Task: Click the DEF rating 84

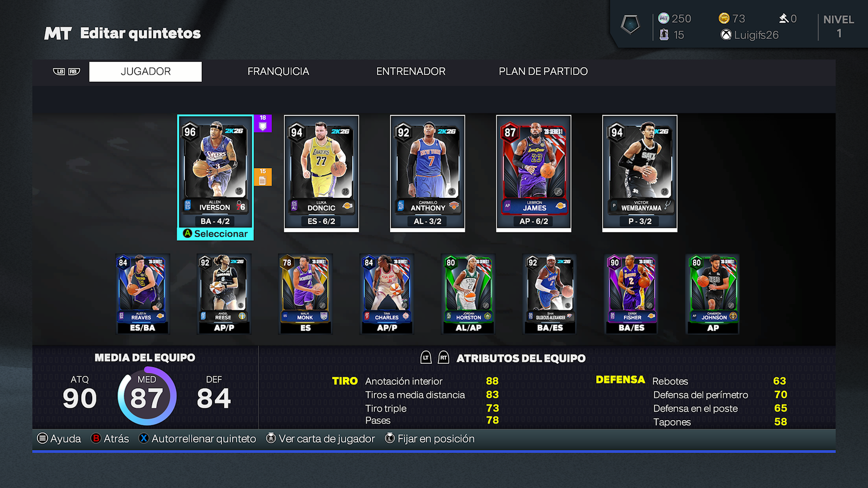Action: (x=214, y=399)
